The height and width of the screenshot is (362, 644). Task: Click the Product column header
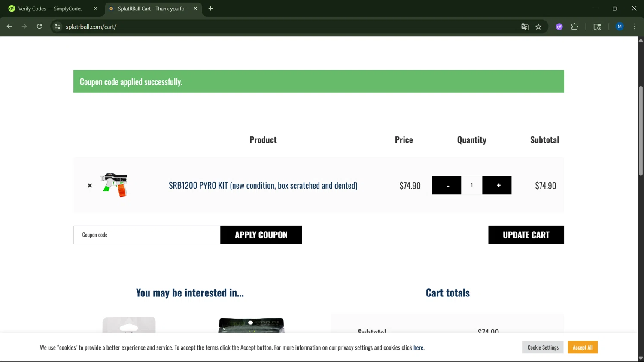pyautogui.click(x=263, y=140)
